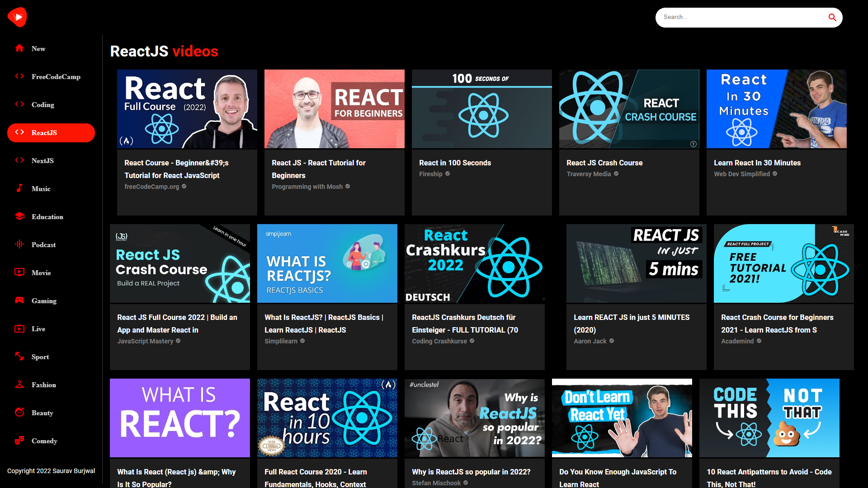Click verified badge next to Academind
The height and width of the screenshot is (488, 868).
tap(759, 341)
